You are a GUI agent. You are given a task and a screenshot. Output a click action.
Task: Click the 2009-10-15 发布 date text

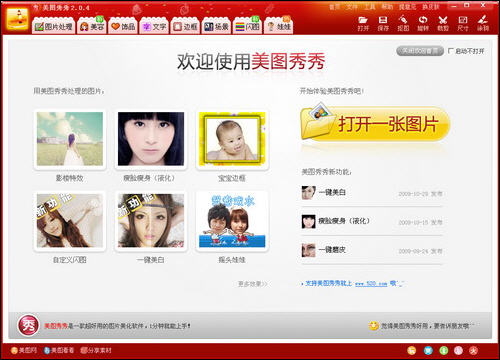pyautogui.click(x=420, y=222)
